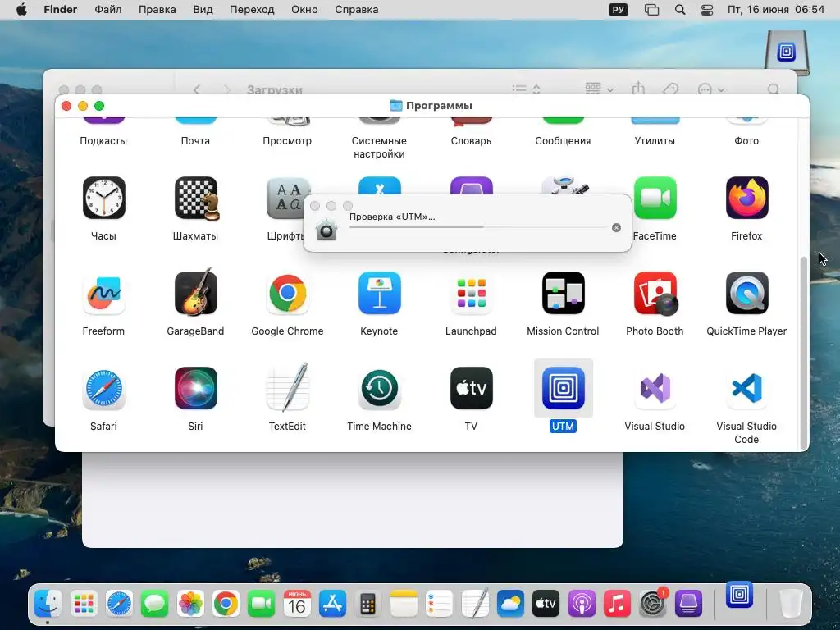The width and height of the screenshot is (840, 630).
Task: Open Messages in the Dock
Action: coord(155,604)
